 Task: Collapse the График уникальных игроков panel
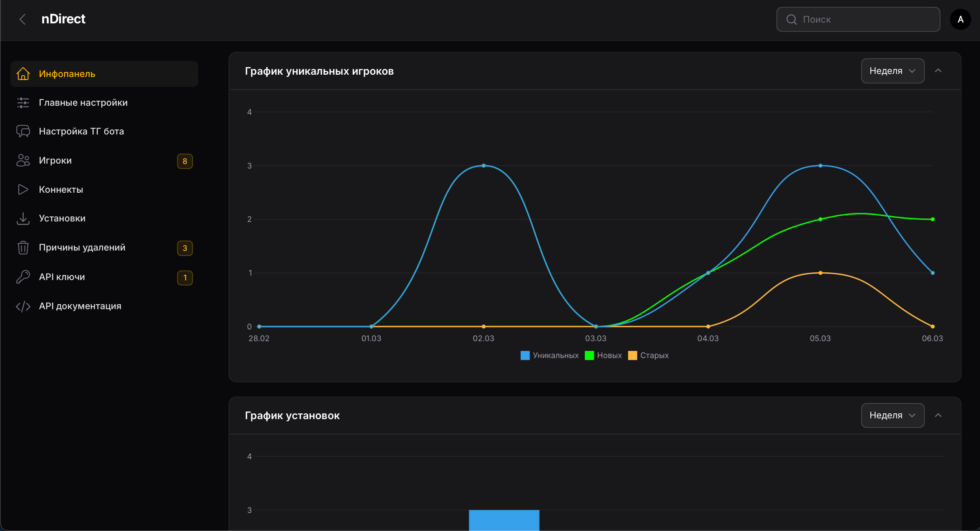(938, 71)
